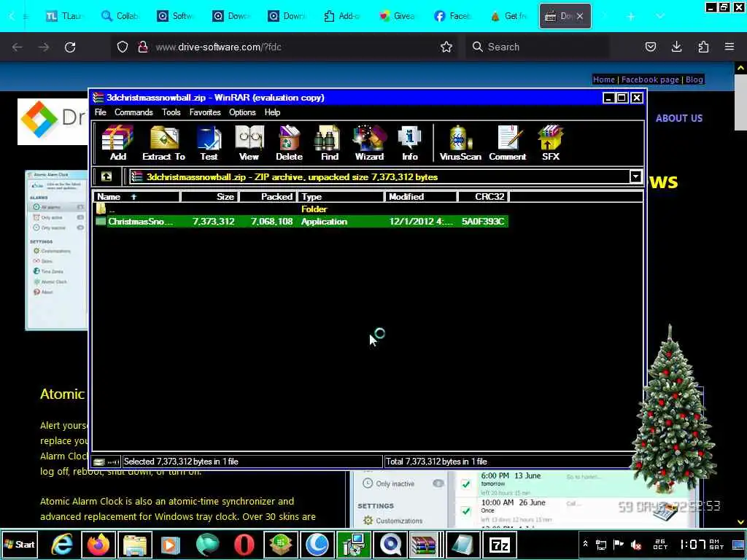Image resolution: width=747 pixels, height=560 pixels.
Task: Convert archive with SFX icon
Action: click(550, 143)
